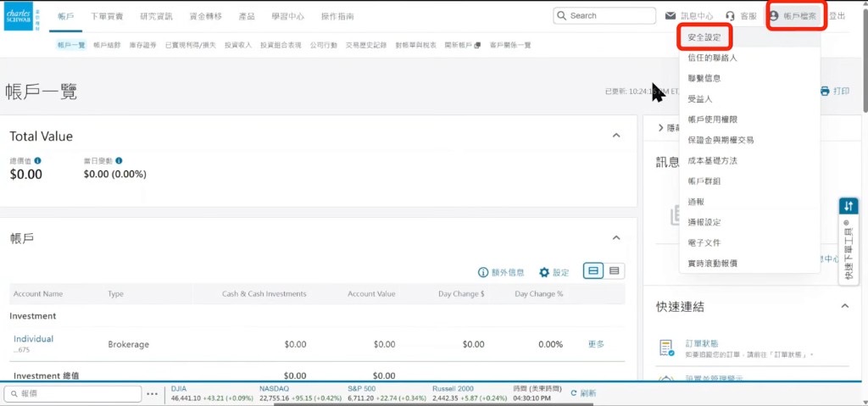The height and width of the screenshot is (406, 868).
Task: Collapse the Total Value section
Action: [x=616, y=135]
